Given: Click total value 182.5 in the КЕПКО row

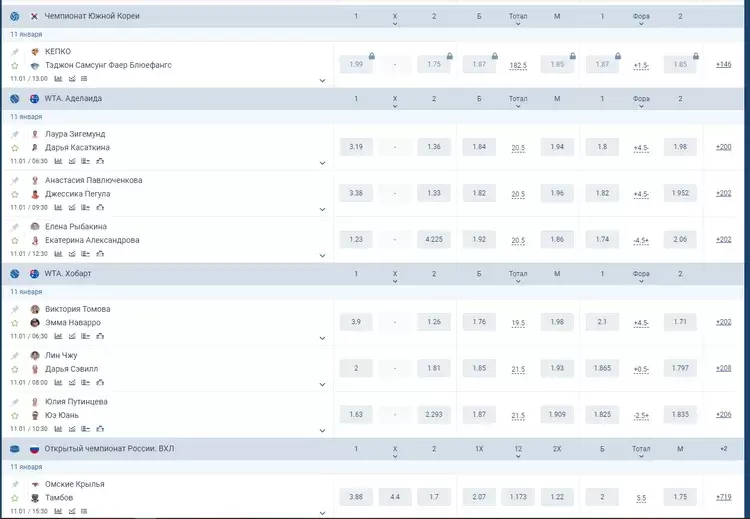Looking at the screenshot, I should pos(518,66).
